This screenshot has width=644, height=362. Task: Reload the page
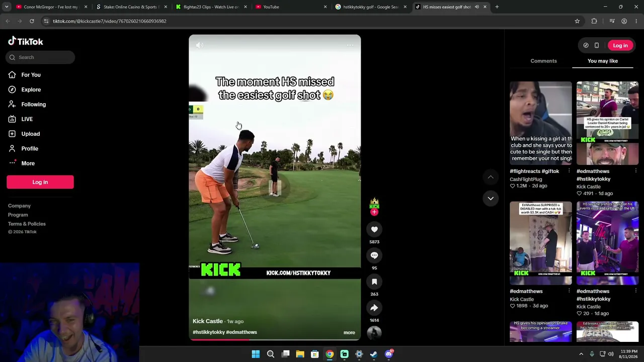click(x=32, y=21)
